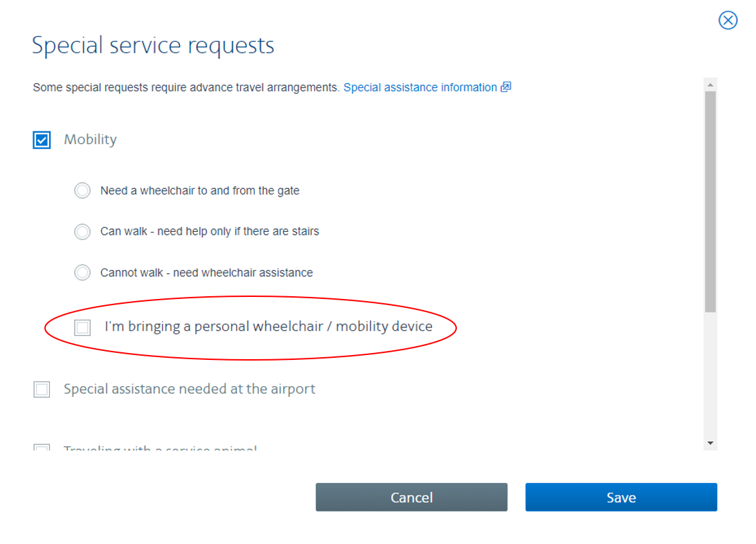Click the scrollbar up arrow
756x544 pixels.
[x=710, y=84]
